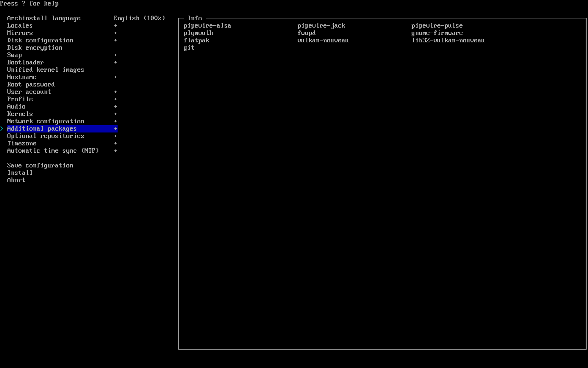Viewport: 588px width, 368px height.
Task: Click the plymouth package name
Action: (198, 33)
